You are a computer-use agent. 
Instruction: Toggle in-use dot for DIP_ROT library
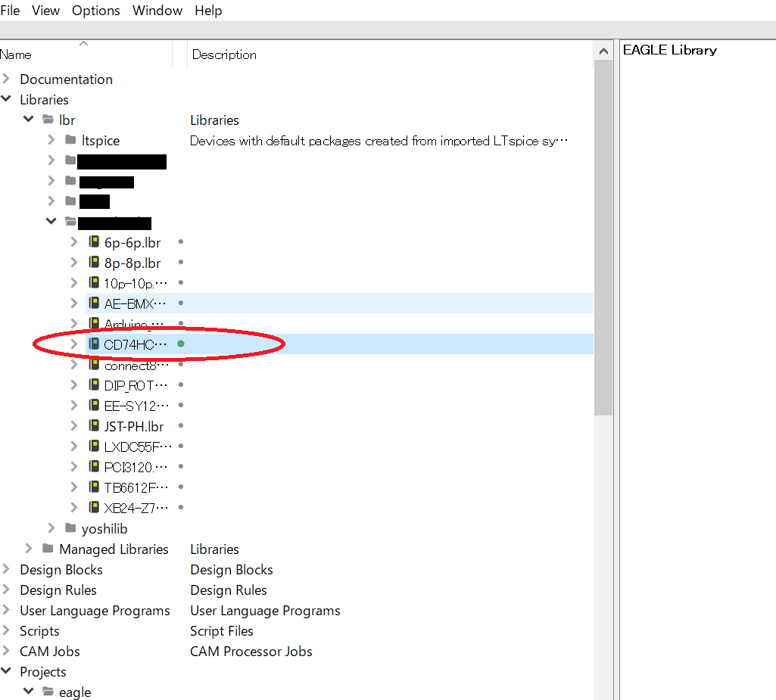181,384
